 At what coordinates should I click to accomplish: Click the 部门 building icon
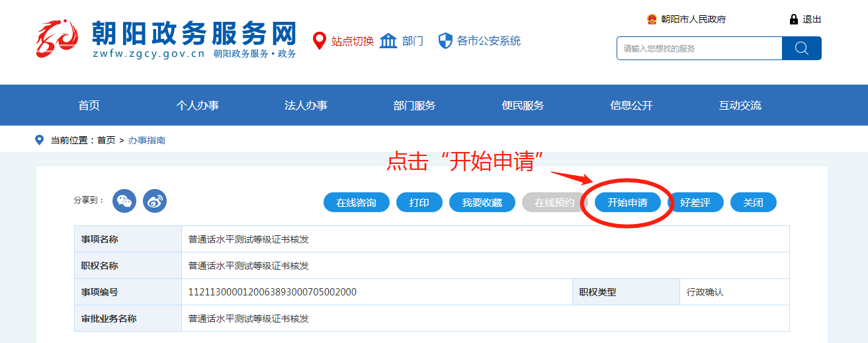click(x=388, y=41)
